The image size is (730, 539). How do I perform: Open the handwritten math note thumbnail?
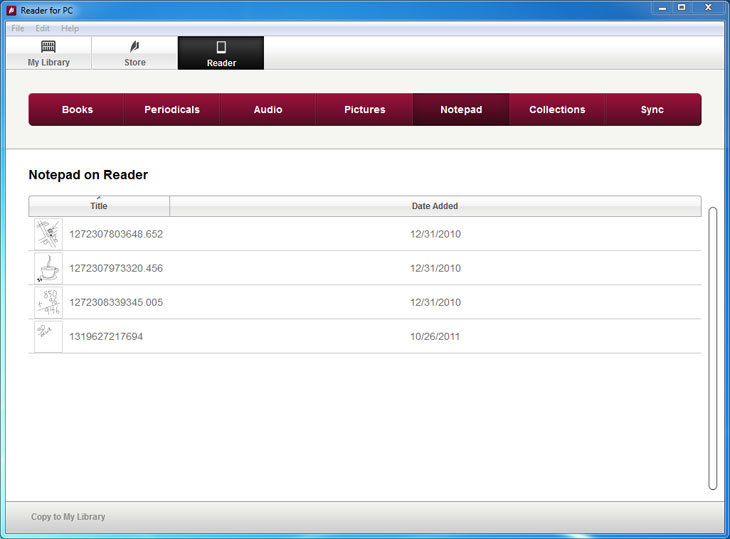pyautogui.click(x=48, y=302)
